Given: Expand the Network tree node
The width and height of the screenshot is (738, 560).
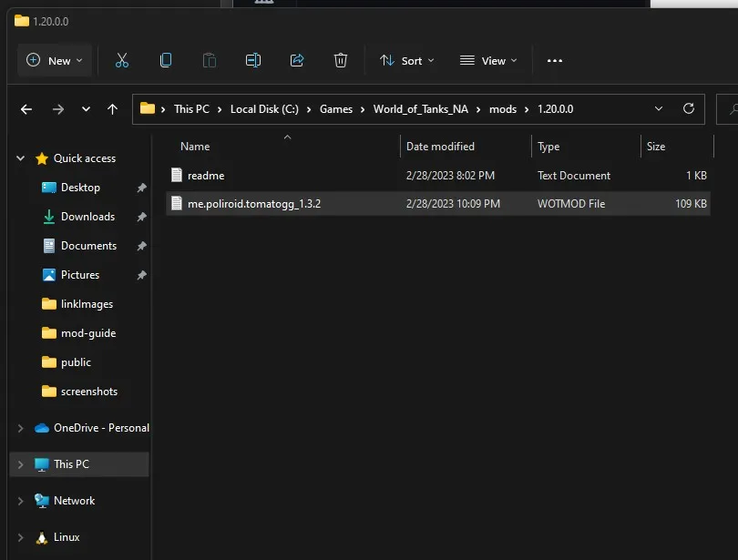Looking at the screenshot, I should point(21,501).
